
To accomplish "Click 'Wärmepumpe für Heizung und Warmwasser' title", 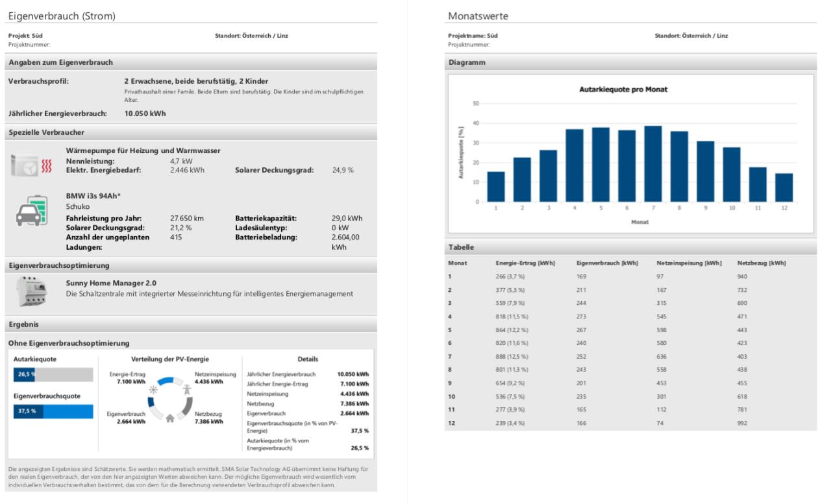I will tap(143, 150).
